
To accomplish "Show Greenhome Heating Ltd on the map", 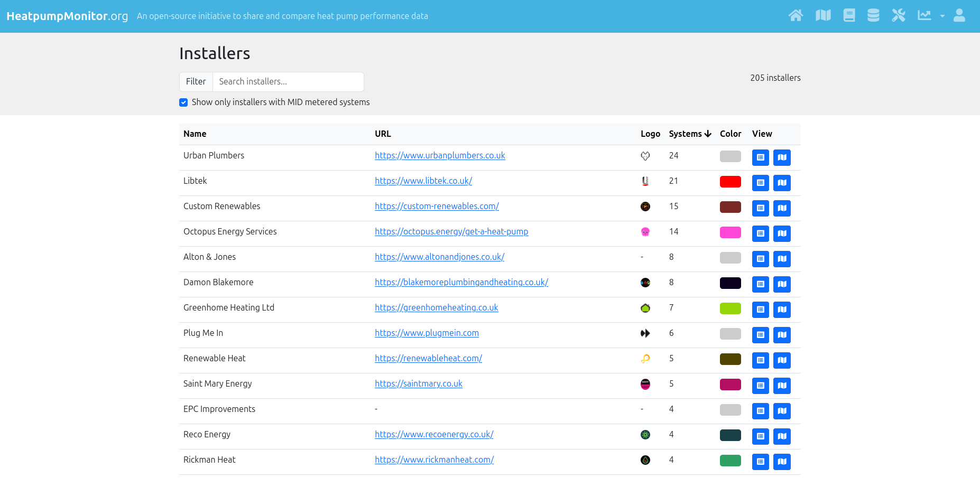I will point(782,310).
